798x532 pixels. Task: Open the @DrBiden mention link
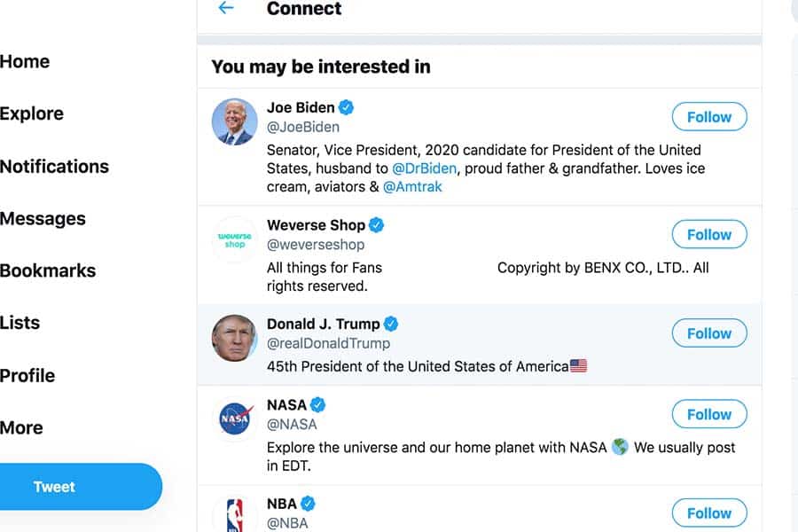click(x=423, y=168)
